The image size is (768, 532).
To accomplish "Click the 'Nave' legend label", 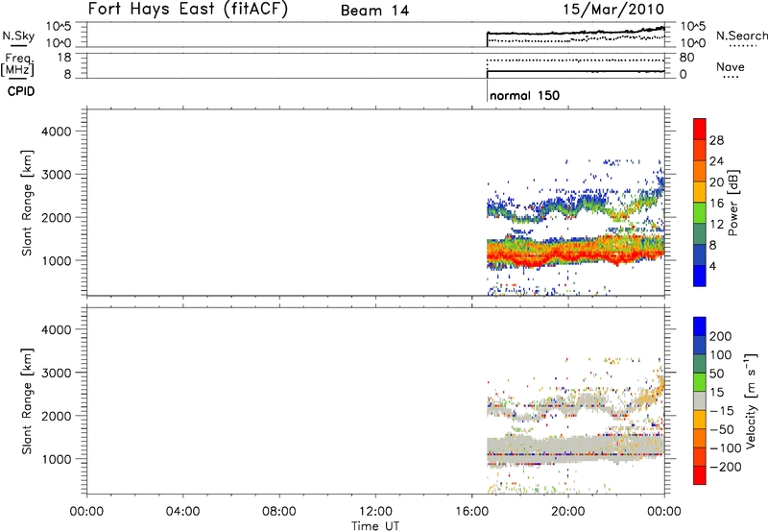I will (731, 66).
